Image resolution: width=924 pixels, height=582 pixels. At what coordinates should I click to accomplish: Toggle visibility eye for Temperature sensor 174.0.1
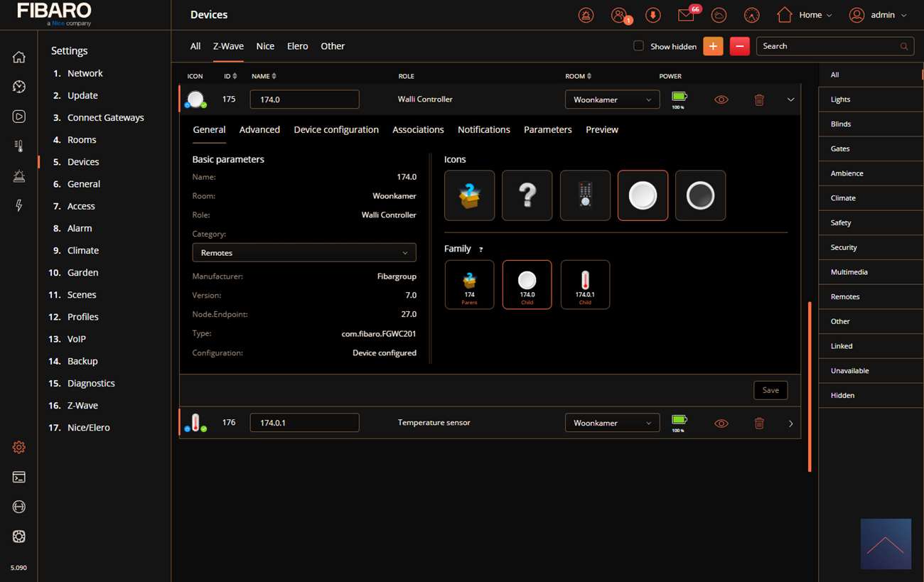coord(721,424)
